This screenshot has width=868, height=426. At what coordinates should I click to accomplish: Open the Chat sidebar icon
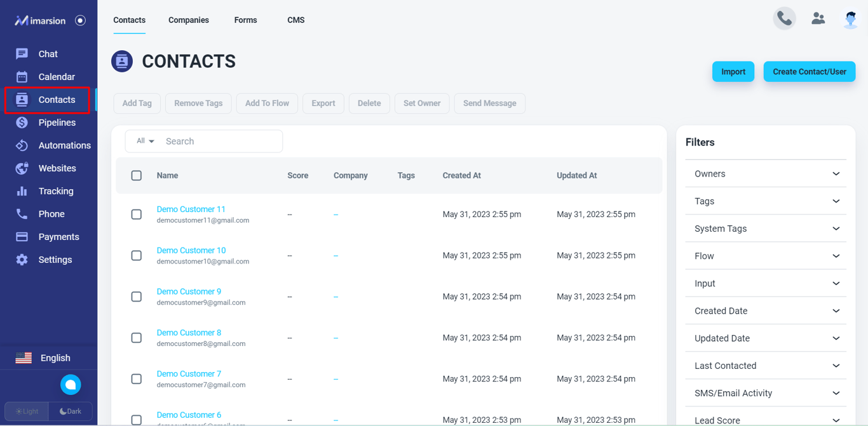22,54
